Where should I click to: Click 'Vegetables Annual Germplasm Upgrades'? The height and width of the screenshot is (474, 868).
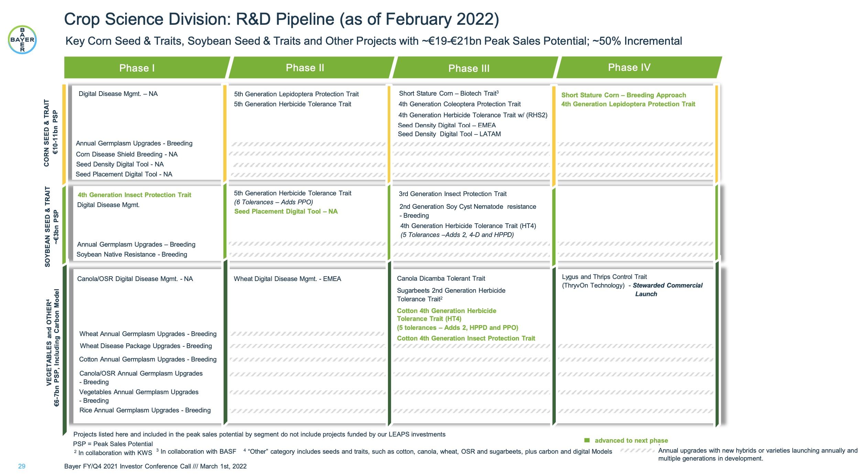pyautogui.click(x=139, y=392)
